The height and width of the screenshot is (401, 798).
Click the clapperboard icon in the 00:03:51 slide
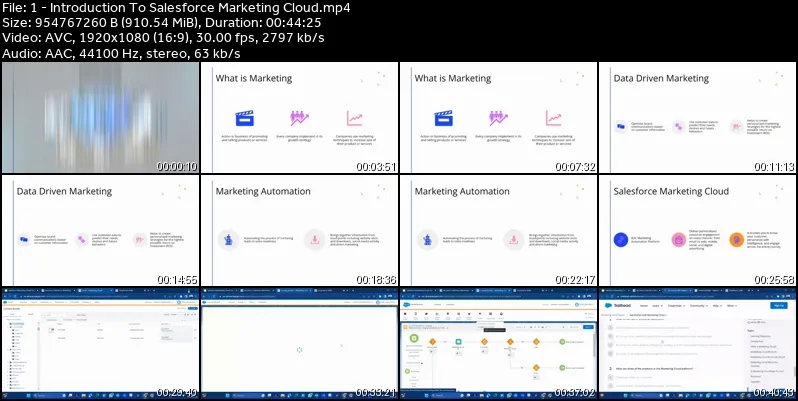point(244,119)
